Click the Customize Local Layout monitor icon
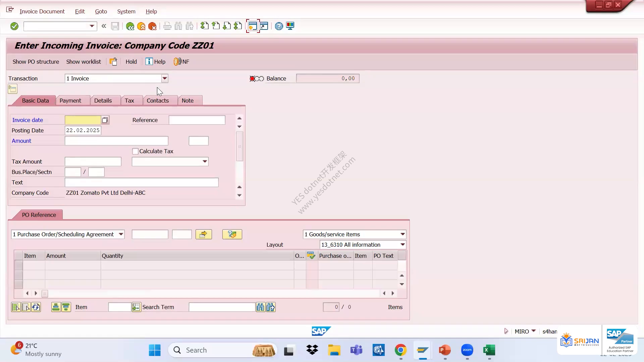644x362 pixels. 290,26
